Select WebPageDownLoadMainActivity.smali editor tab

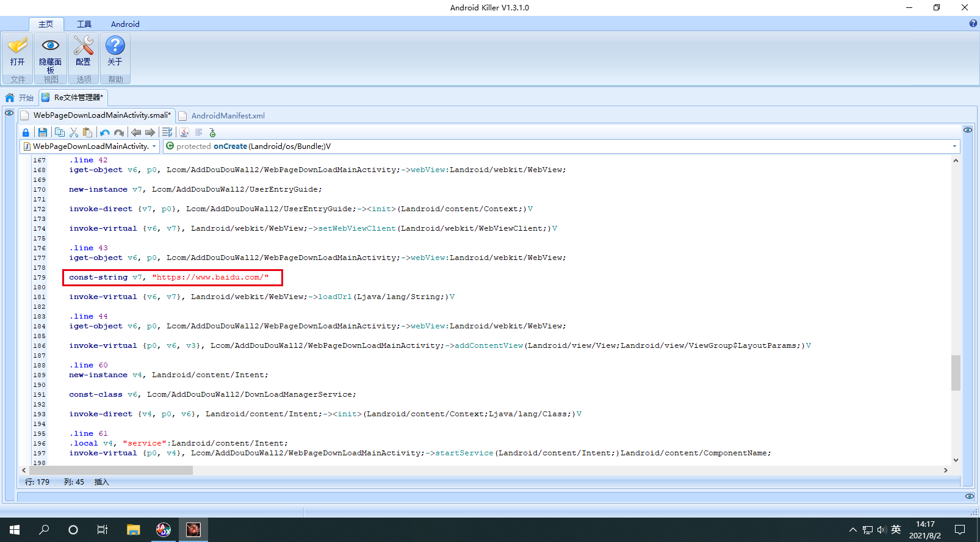click(96, 115)
